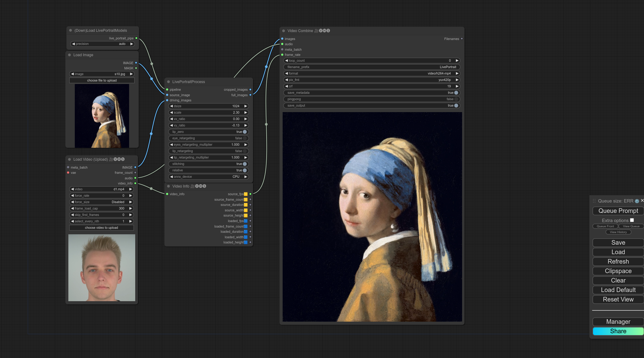Toggle the lip_retargeting switch
Image resolution: width=644 pixels, height=358 pixels.
tap(245, 151)
